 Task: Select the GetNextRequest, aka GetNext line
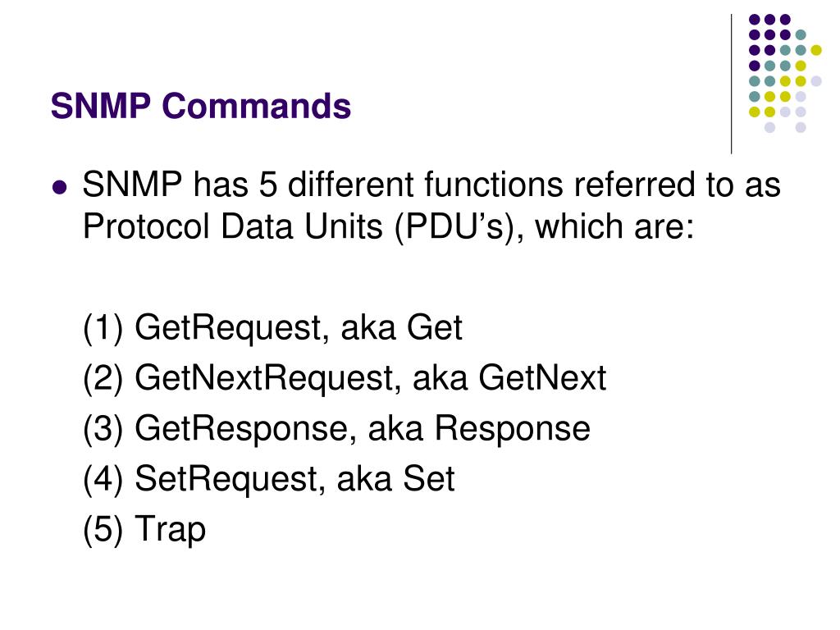(344, 378)
